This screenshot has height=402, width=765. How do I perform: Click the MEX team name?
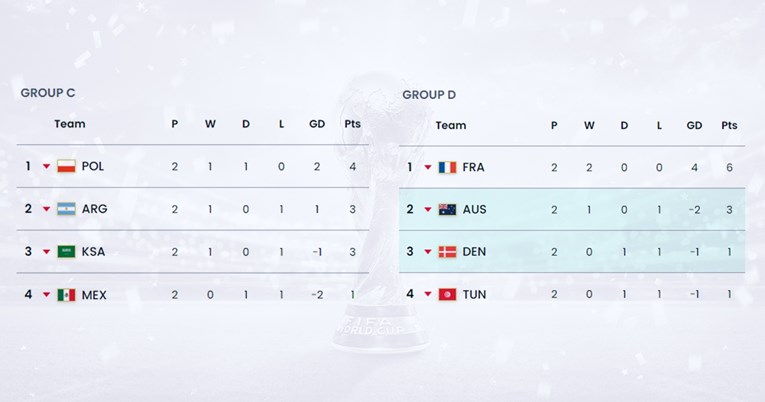coord(94,295)
